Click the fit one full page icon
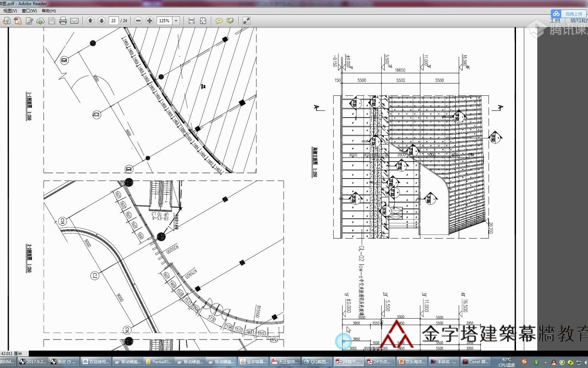Image resolution: width=588 pixels, height=368 pixels. pyautogui.click(x=203, y=21)
